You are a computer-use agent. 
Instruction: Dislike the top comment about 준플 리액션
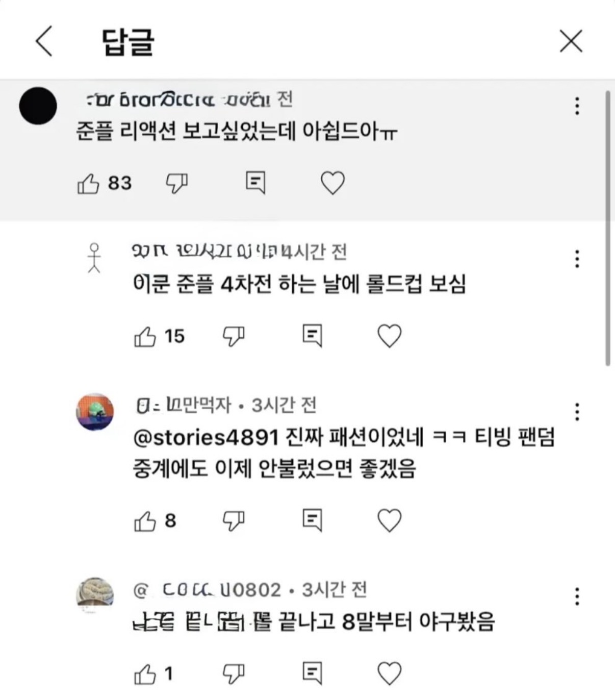click(x=177, y=183)
